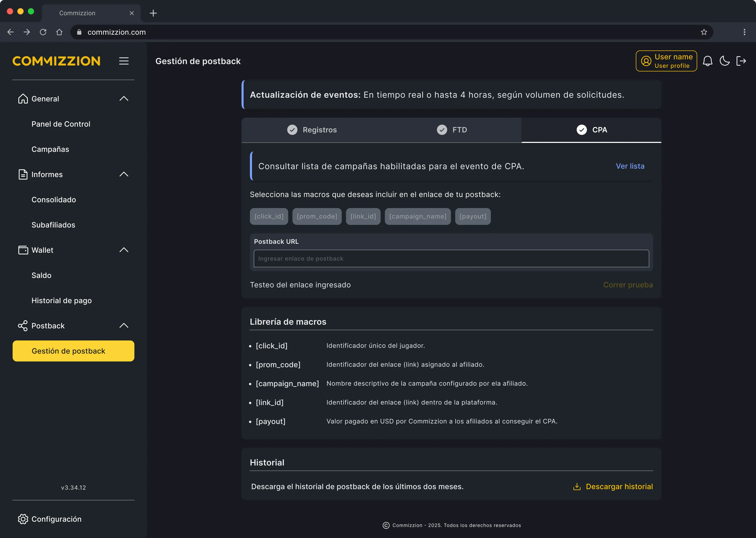Focus the Postback URL input field
The height and width of the screenshot is (538, 756).
coord(451,258)
